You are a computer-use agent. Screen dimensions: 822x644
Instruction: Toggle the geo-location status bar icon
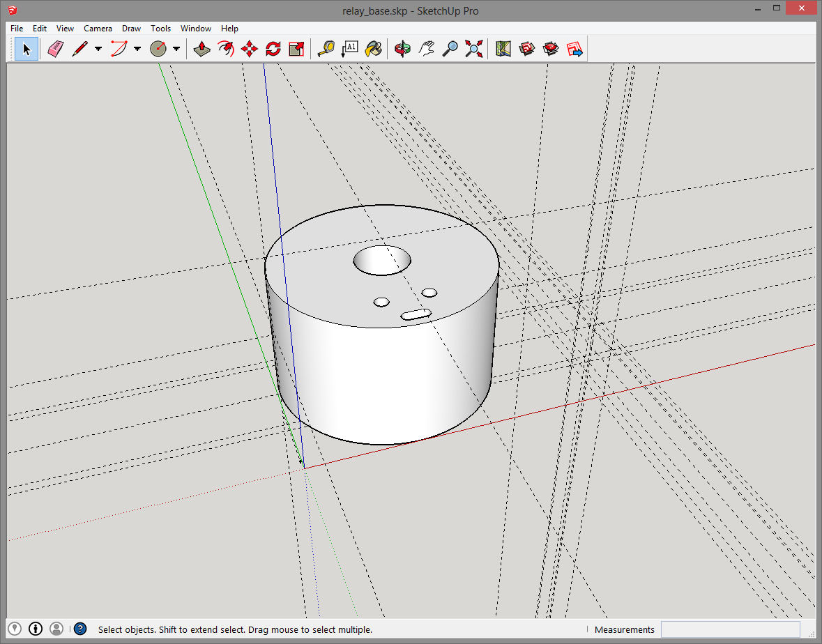14,629
